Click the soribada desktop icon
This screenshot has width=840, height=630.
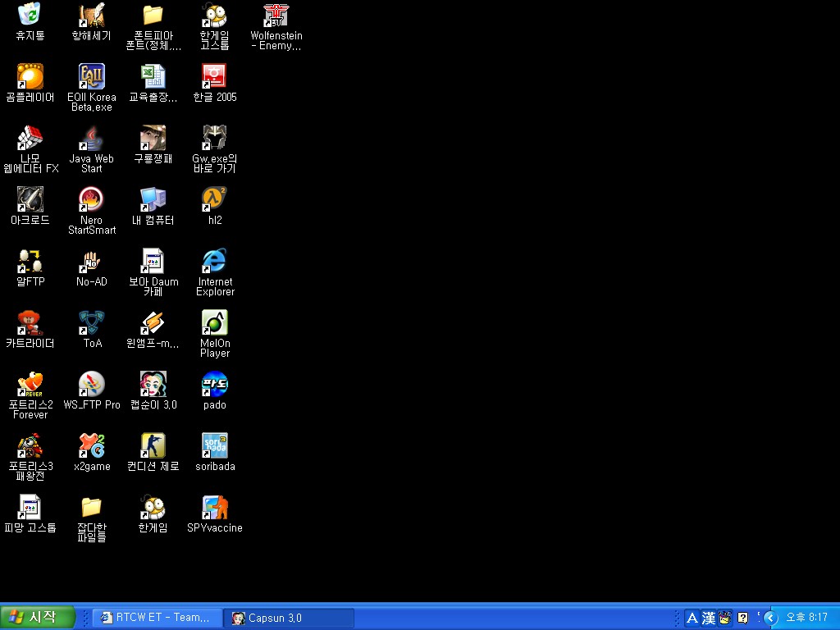click(x=215, y=445)
